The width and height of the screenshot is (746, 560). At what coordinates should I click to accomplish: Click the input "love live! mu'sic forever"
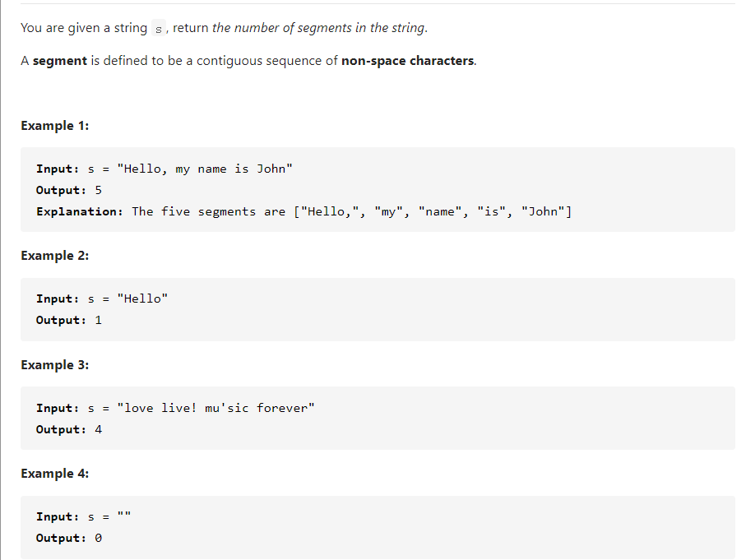click(x=215, y=408)
